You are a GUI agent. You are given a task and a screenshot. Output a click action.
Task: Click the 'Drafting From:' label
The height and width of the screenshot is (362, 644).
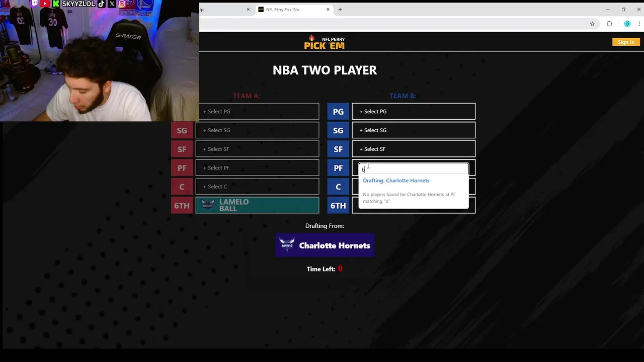(325, 226)
